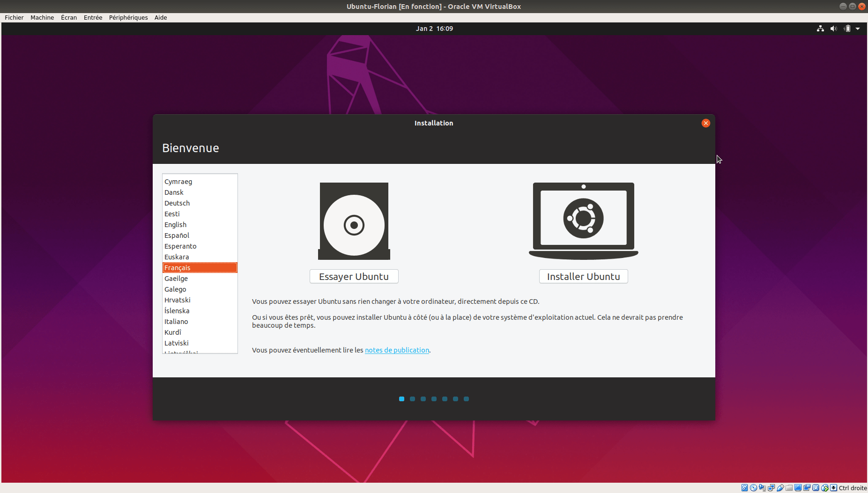Close the Installation dialog
Screen dimensions: 868x493
pyautogui.click(x=705, y=123)
